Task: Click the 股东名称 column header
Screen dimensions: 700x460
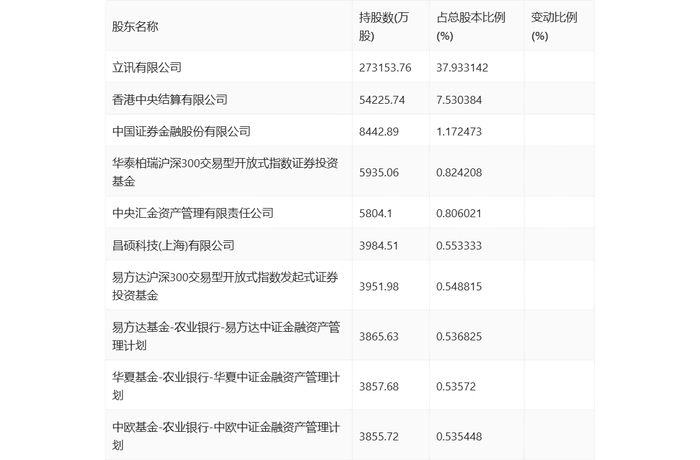Action: click(x=135, y=26)
